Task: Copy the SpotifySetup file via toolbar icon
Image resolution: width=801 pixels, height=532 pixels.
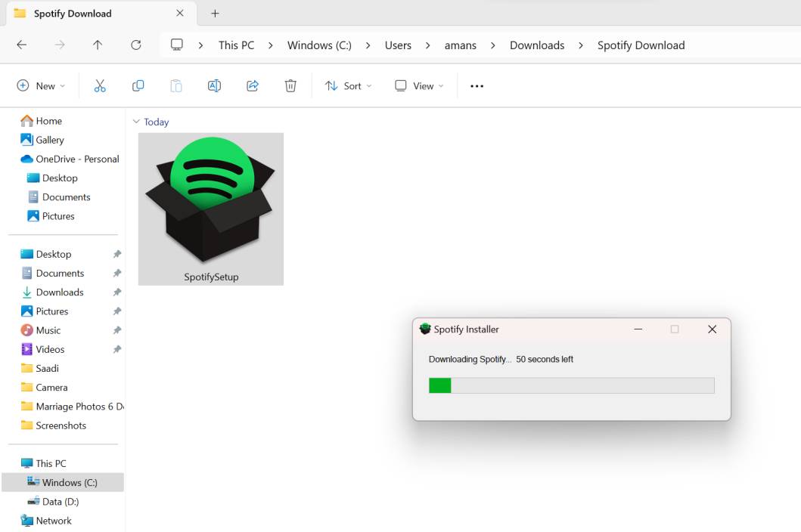Action: click(138, 85)
